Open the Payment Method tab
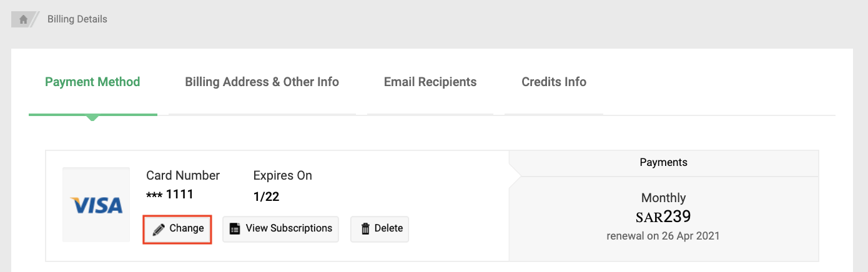This screenshot has height=272, width=868. click(92, 82)
